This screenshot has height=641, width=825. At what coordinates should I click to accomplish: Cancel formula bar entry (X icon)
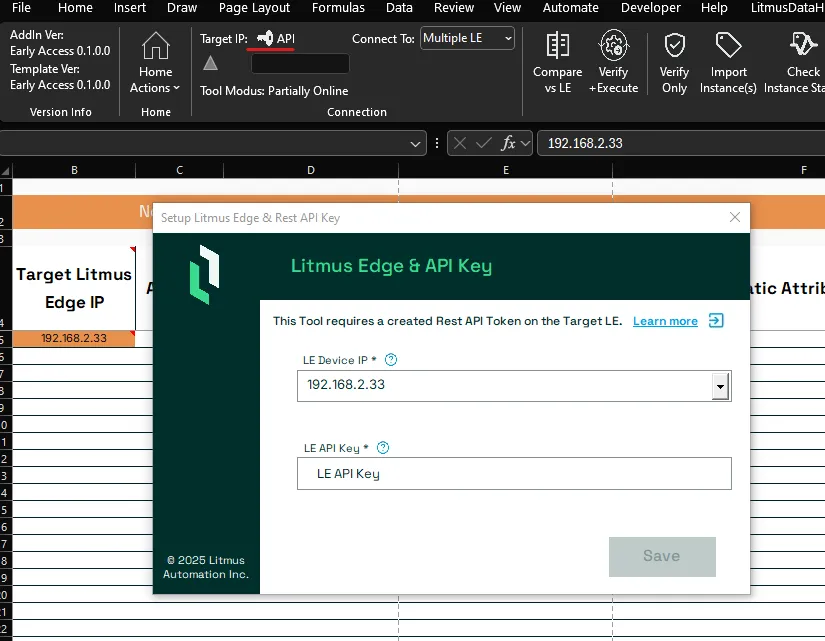pyautogui.click(x=459, y=143)
